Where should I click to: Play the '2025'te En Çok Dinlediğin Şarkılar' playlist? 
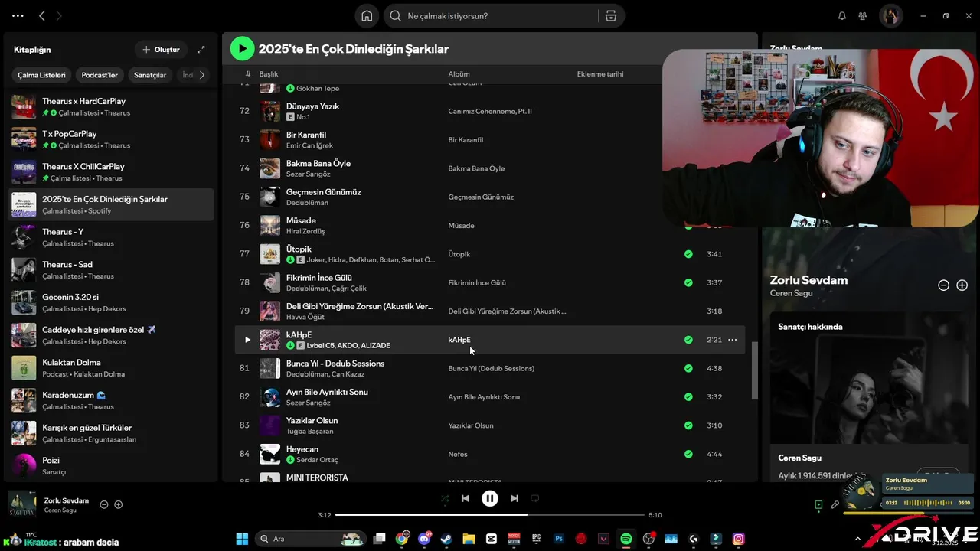point(242,49)
